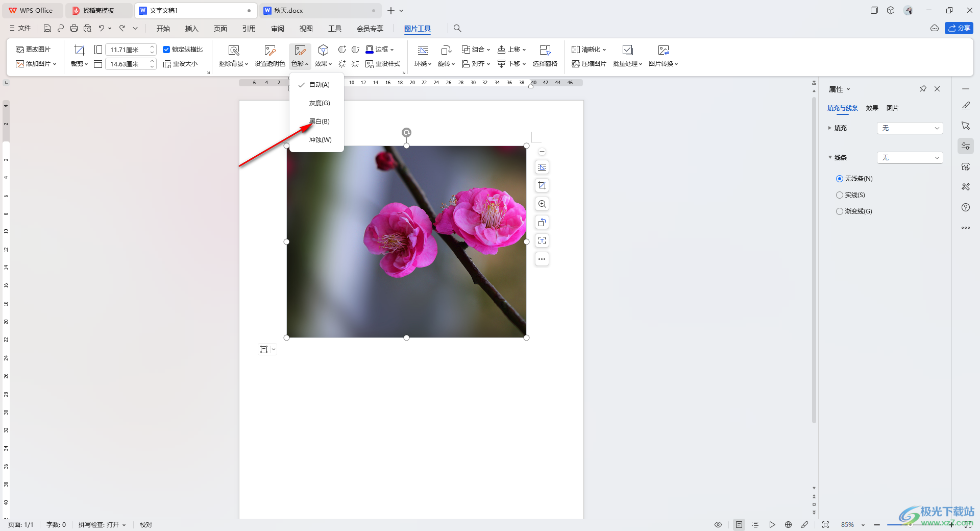
Task: Open the Send Backward (下移) dropdown
Action: click(x=511, y=64)
